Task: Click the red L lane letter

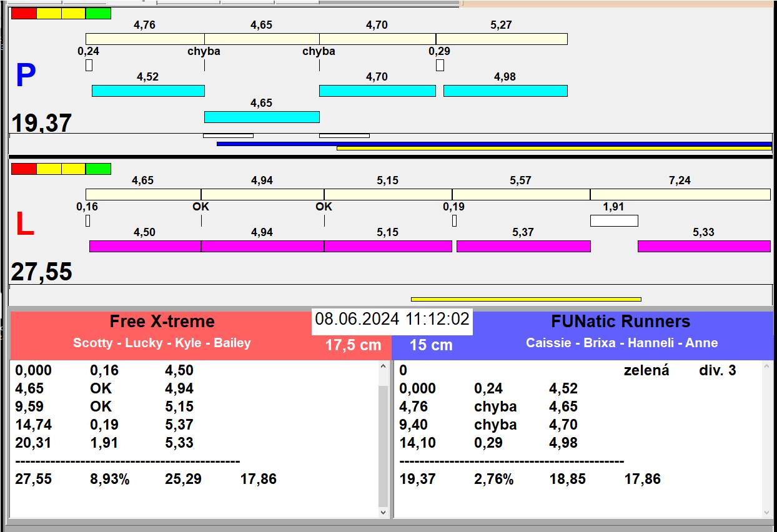Action: point(24,225)
